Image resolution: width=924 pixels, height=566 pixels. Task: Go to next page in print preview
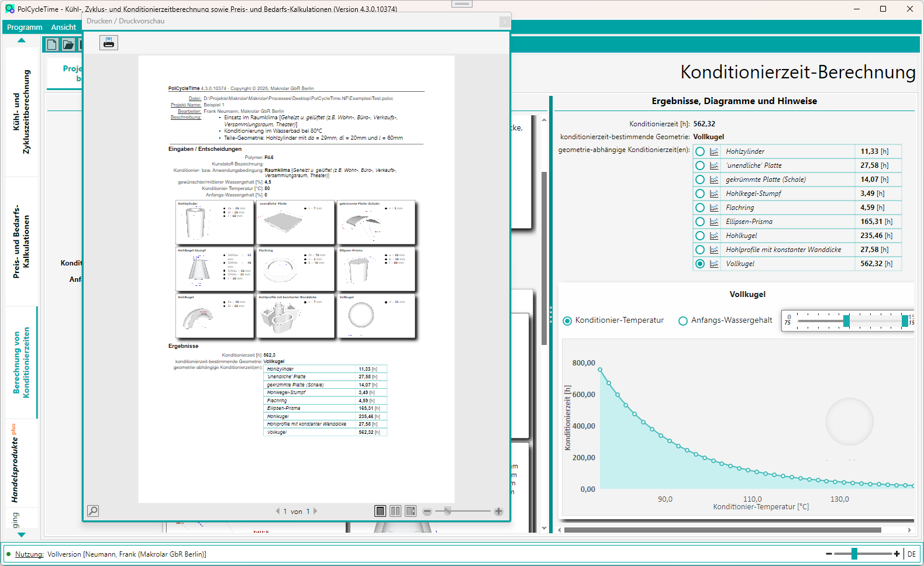coord(315,511)
